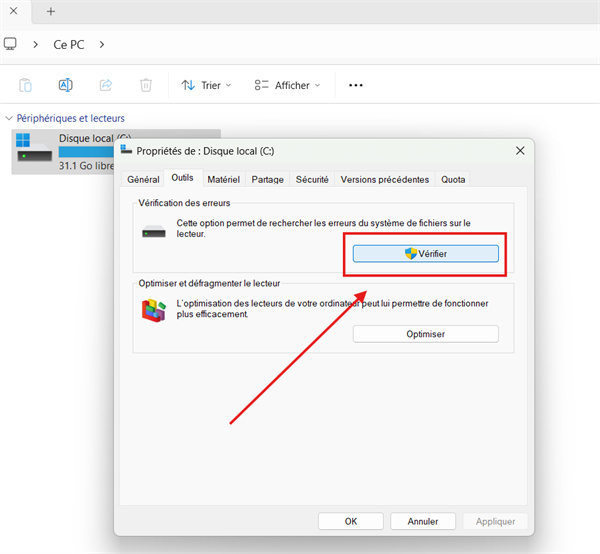Viewport: 600px width, 554px height.
Task: Switch to Versions précédentes tab
Action: tap(385, 179)
